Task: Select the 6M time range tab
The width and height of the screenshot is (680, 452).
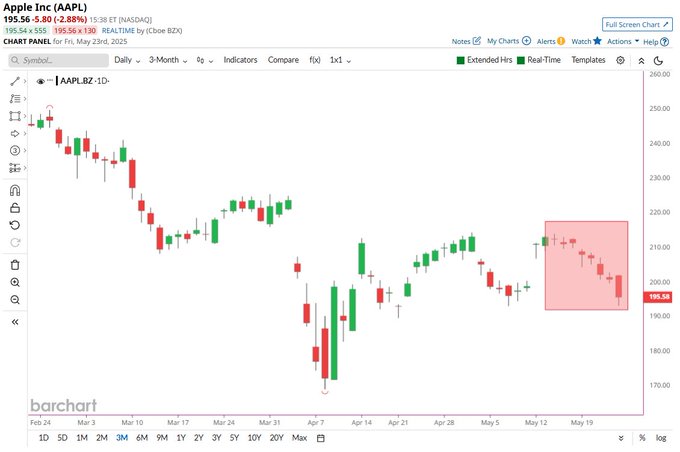Action: pyautogui.click(x=142, y=438)
